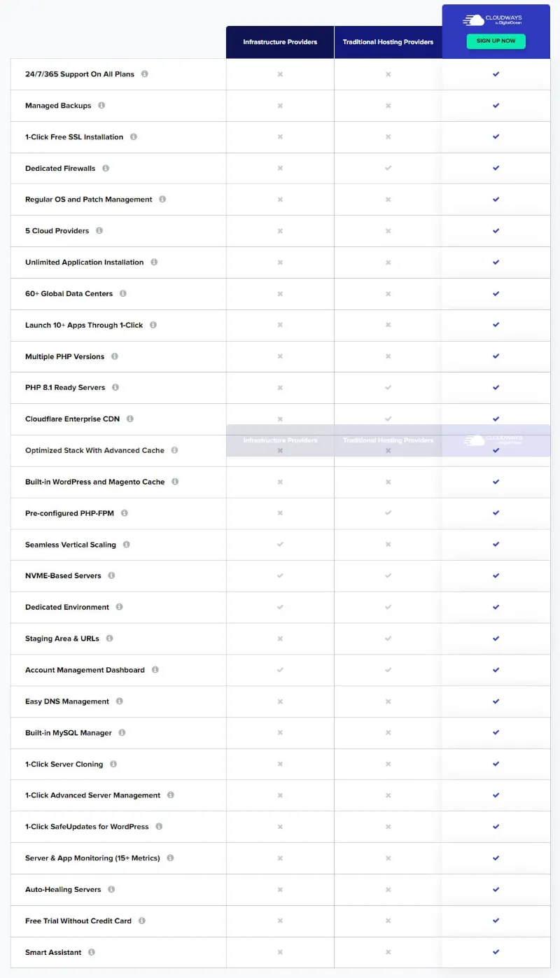Expand info for Built-in MySQL Manager
This screenshot has width=560, height=978.
pos(122,732)
